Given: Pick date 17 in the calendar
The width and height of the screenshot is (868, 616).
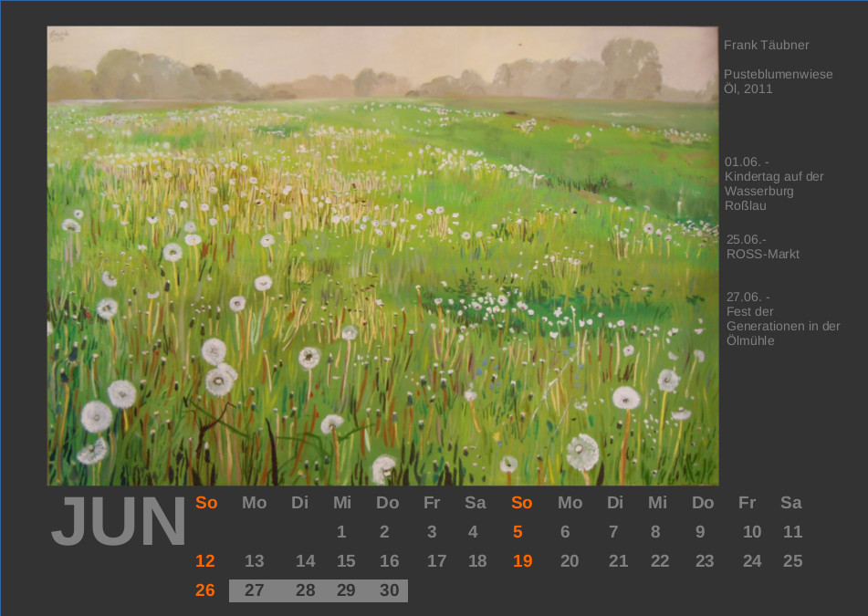Looking at the screenshot, I should pyautogui.click(x=437, y=561).
